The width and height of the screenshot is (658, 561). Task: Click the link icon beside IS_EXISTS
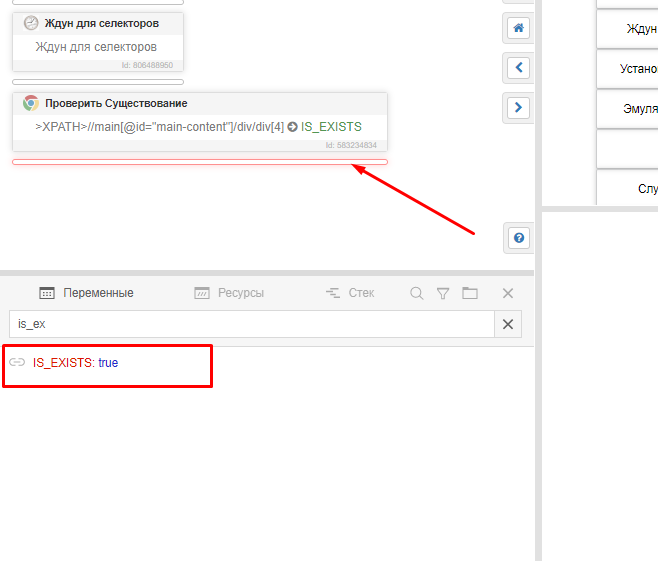[x=17, y=363]
